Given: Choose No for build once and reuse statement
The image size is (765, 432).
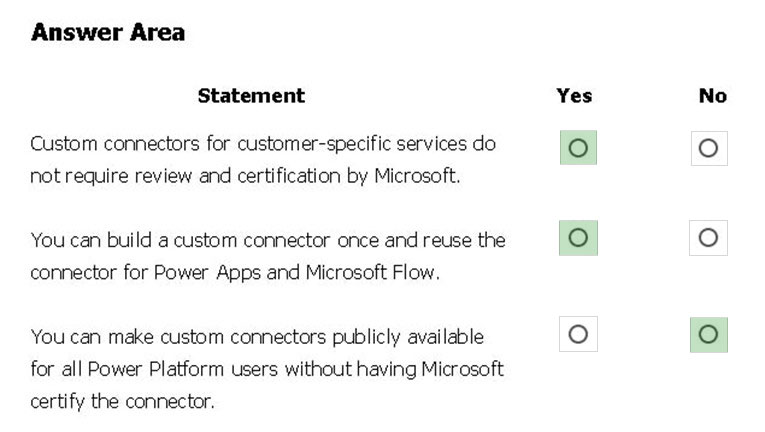Looking at the screenshot, I should 708,238.
